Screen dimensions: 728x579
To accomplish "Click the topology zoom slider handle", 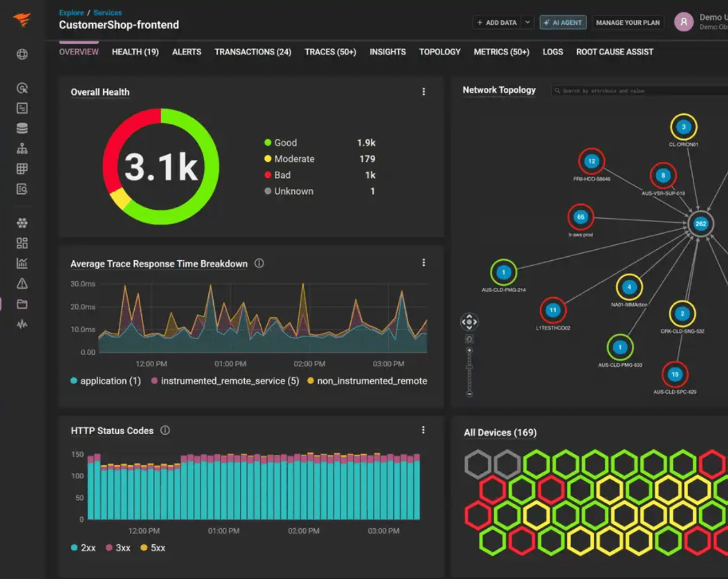I will (469, 366).
